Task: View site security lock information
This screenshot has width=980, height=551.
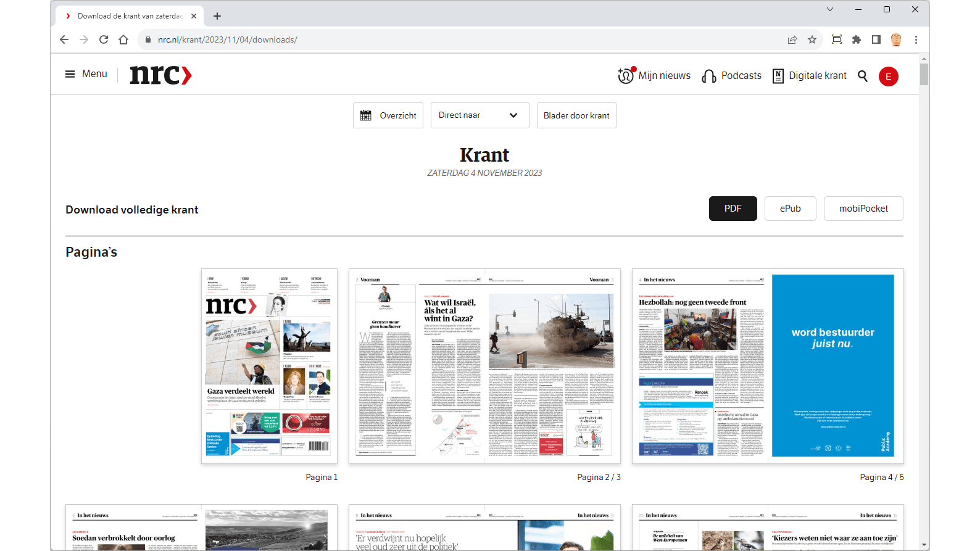Action: pyautogui.click(x=147, y=39)
